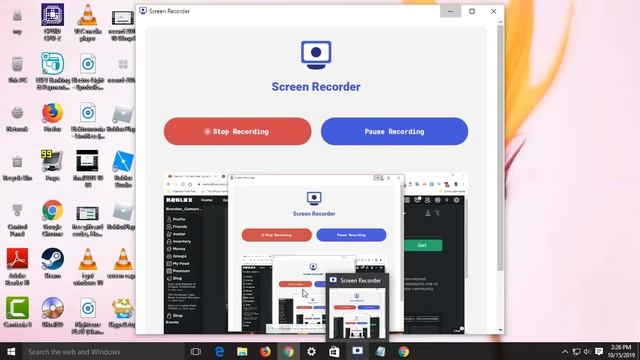Image resolution: width=640 pixels, height=360 pixels.
Task: Minimize the Screen Recorder window
Action: tap(450, 11)
